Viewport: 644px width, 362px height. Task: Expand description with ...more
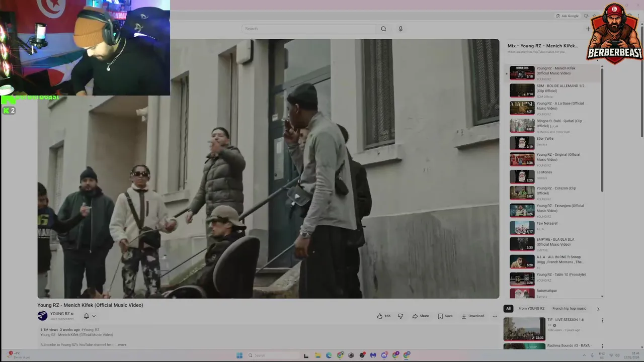pos(121,345)
